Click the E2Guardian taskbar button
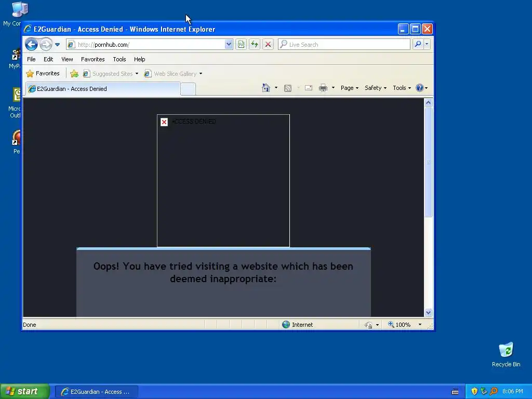The height and width of the screenshot is (399, 532). point(96,392)
